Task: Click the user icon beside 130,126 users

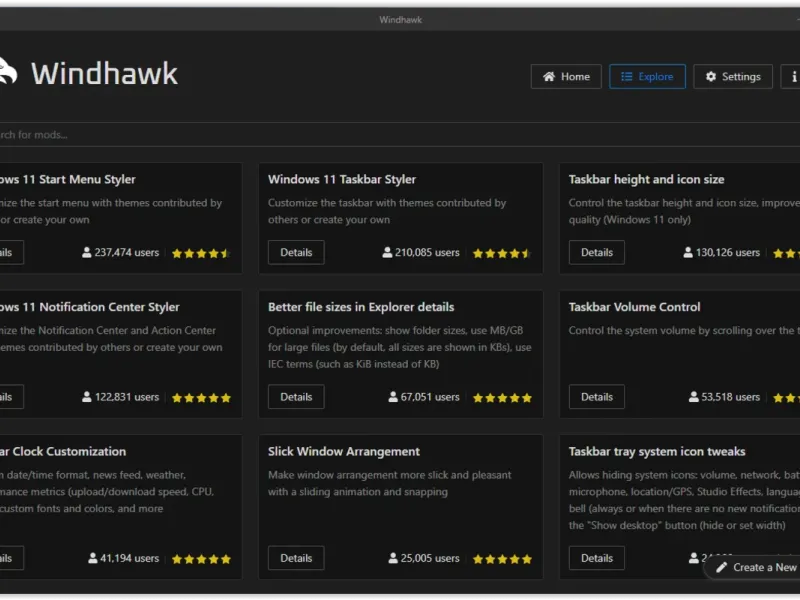Action: (x=688, y=252)
